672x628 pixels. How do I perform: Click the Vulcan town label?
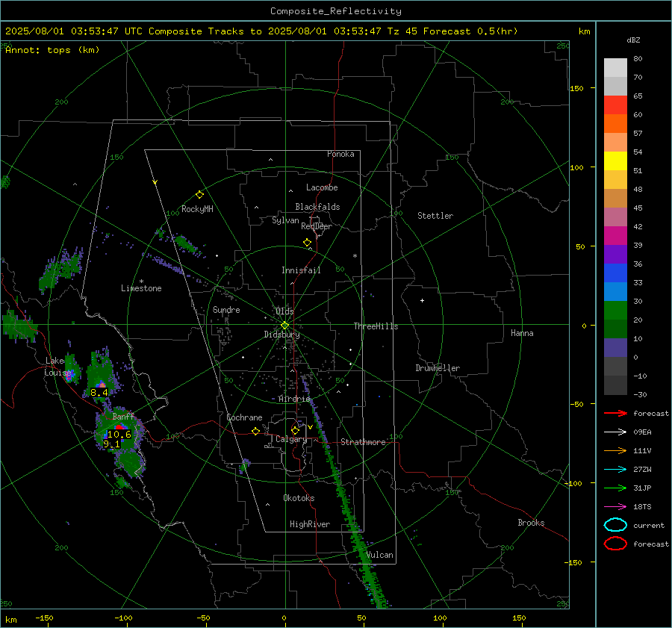tap(380, 555)
